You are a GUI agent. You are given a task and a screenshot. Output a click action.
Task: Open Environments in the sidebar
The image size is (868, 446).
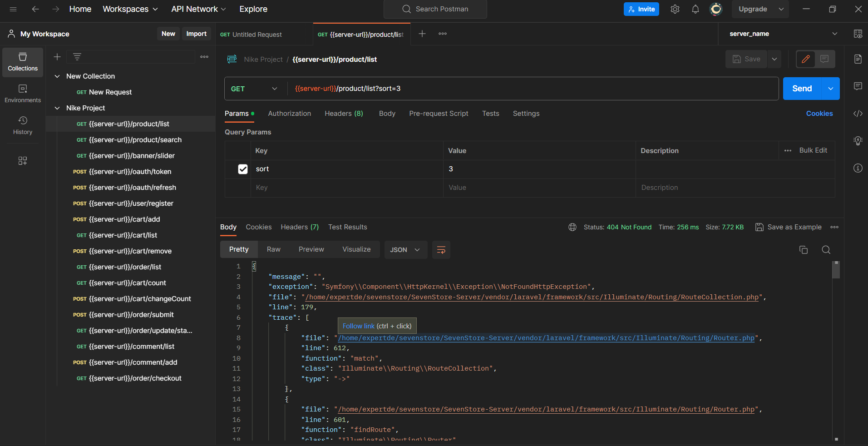coord(23,94)
